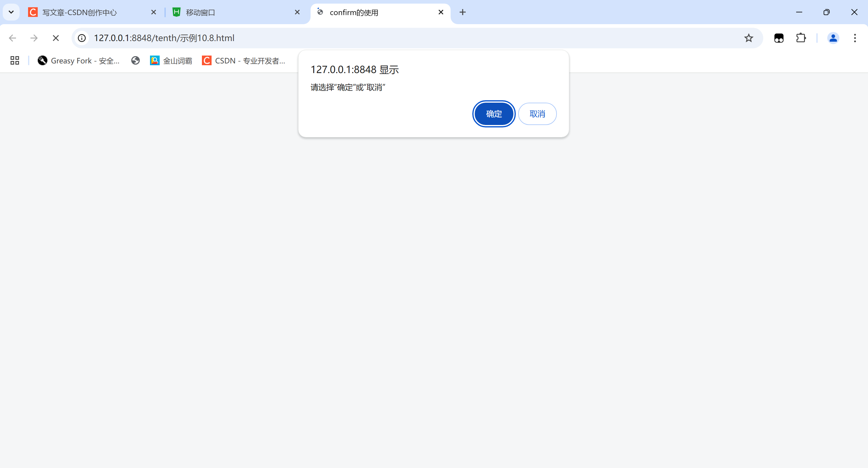
Task: Open Chrome three-dot menu
Action: coord(854,38)
